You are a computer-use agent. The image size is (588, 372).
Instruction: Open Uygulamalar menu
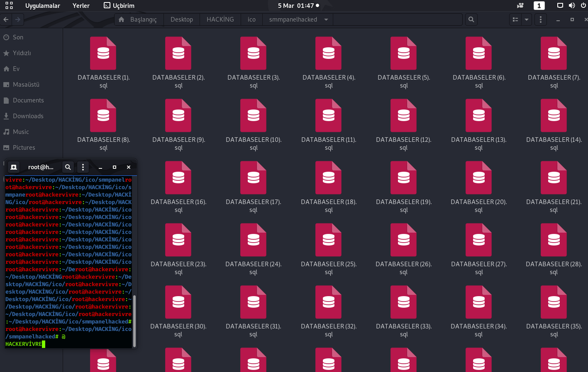tap(43, 6)
